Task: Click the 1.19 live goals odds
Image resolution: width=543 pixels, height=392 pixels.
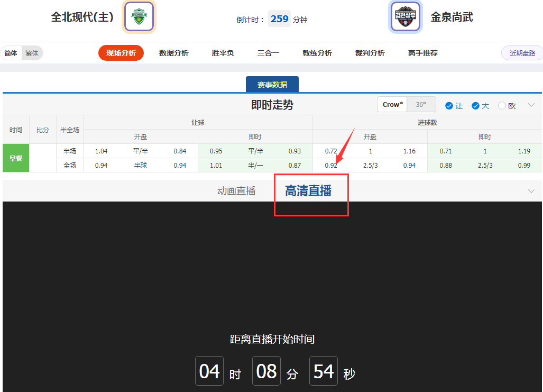Action: tap(524, 151)
